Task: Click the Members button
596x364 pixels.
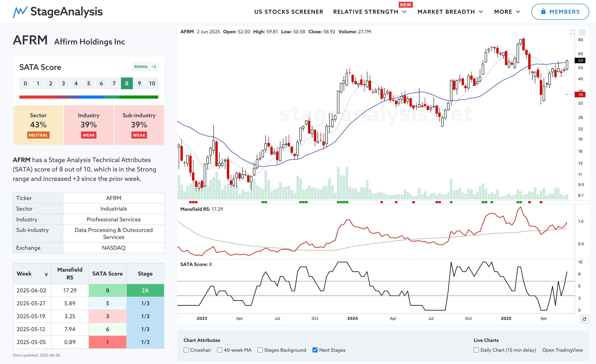Action: 560,12
